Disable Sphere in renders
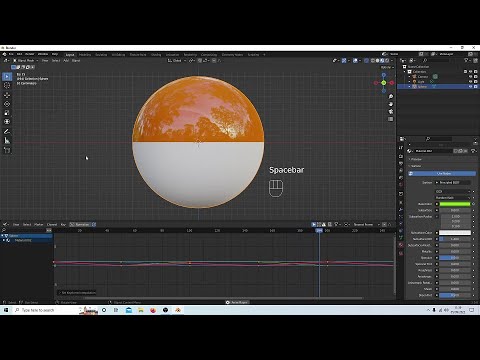 (476, 86)
